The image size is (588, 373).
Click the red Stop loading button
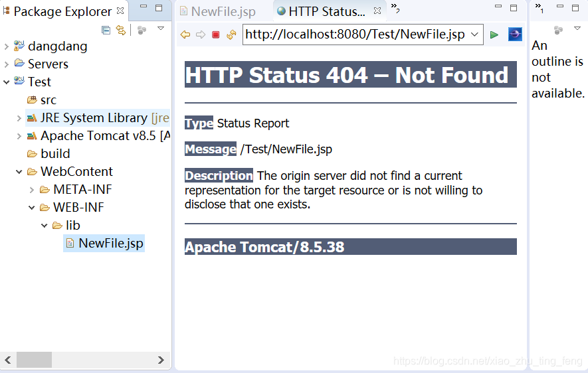[216, 35]
